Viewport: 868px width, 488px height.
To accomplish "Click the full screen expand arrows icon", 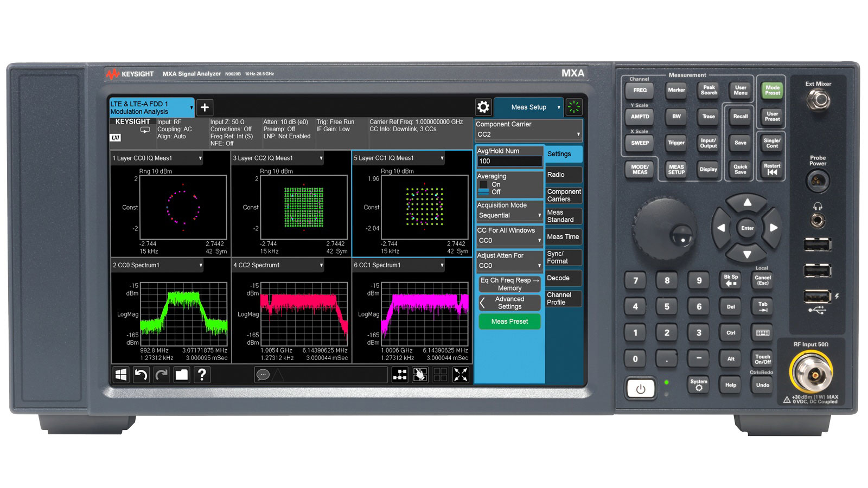I will tap(461, 375).
